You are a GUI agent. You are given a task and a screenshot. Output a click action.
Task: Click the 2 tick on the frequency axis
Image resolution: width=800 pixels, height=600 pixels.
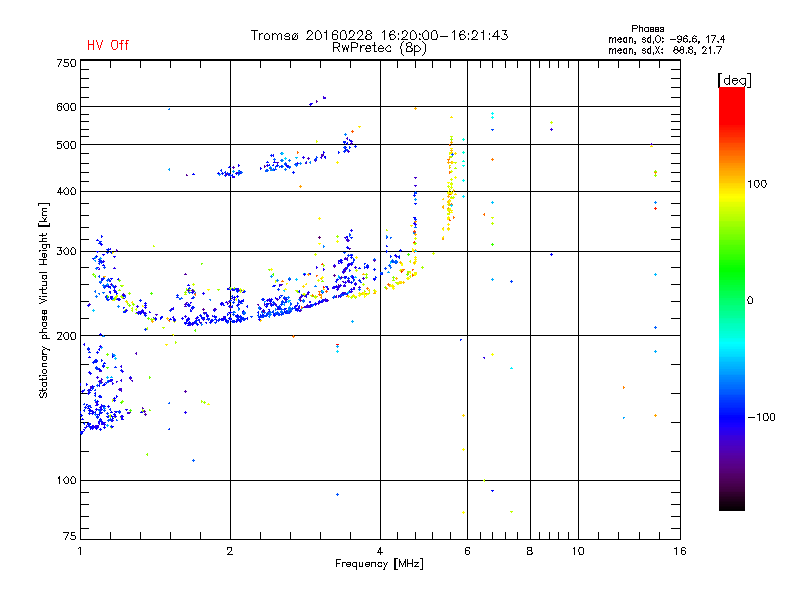tap(230, 551)
